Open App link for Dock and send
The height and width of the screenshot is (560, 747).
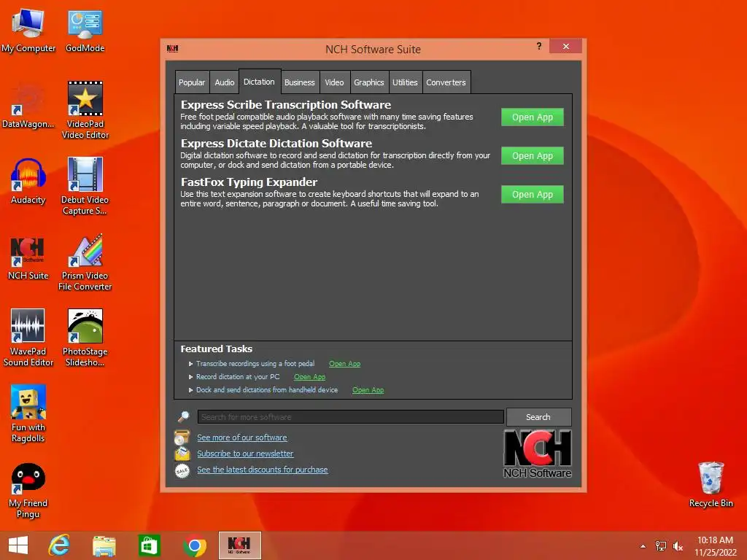pos(368,390)
